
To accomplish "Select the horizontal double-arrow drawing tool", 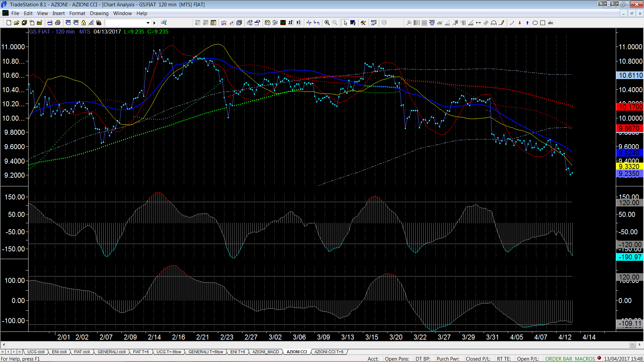I will click(x=478, y=23).
